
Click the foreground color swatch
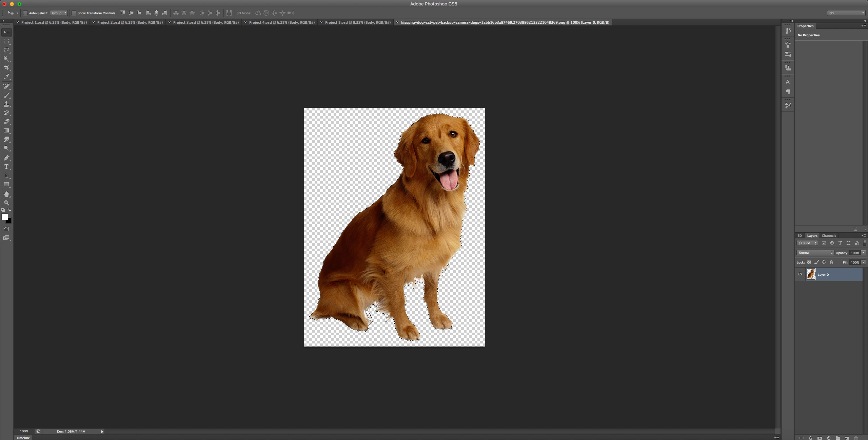click(4, 217)
